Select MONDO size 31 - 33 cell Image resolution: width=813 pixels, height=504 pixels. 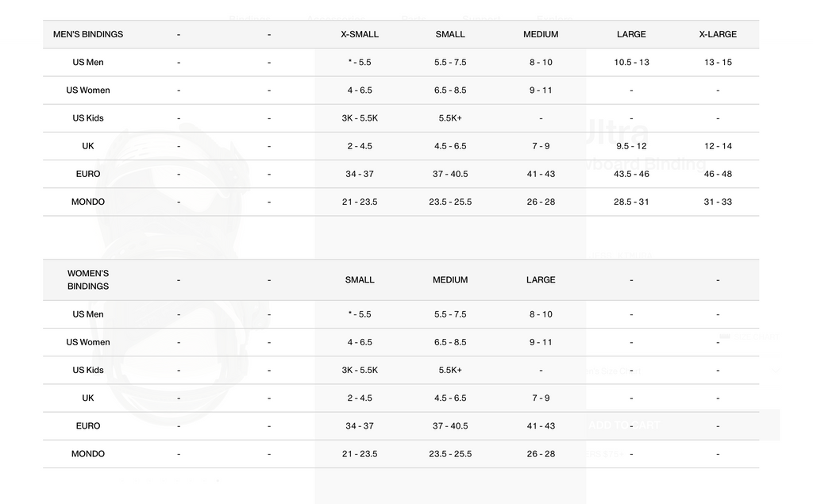tap(718, 202)
